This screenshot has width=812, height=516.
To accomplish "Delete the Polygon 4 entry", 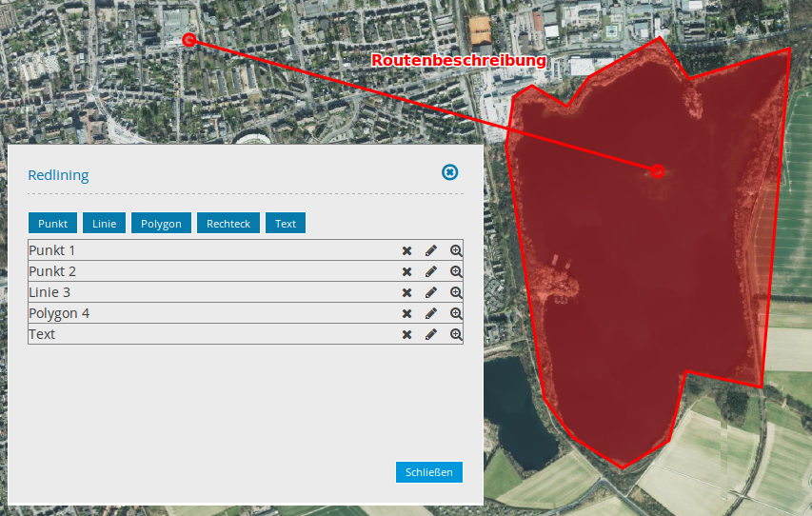I will (x=407, y=313).
